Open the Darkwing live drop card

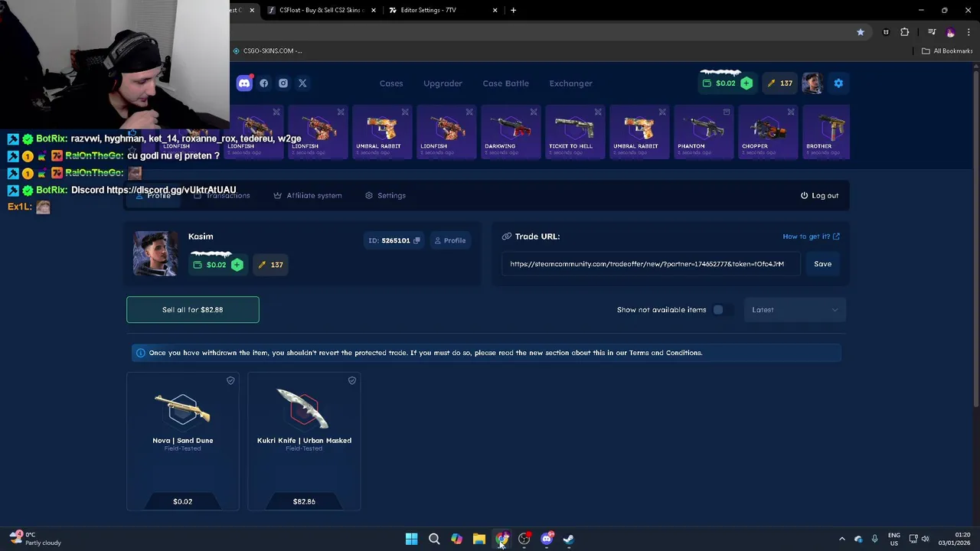click(x=509, y=132)
